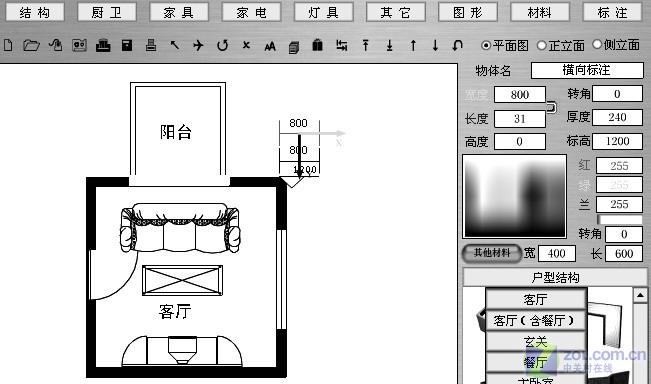This screenshot has width=651, height=384.
Task: Click the scroll-up arrow of room list
Action: point(640,295)
